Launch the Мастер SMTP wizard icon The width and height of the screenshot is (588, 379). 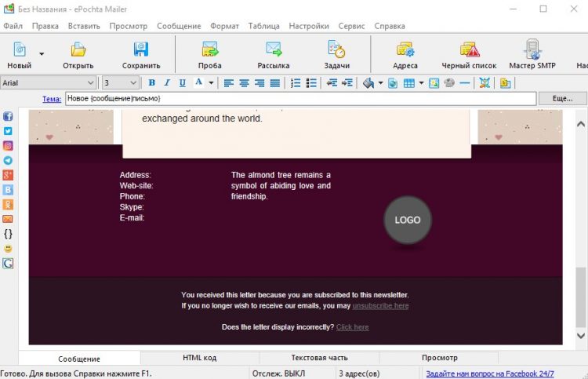point(532,55)
